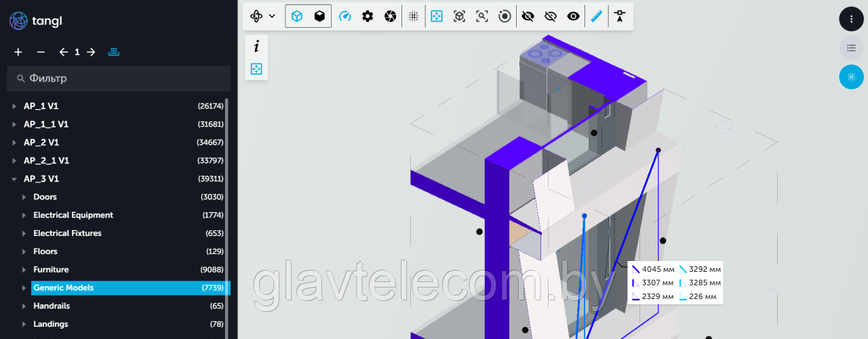
Task: Toggle the dotted grid display
Action: pos(414,16)
